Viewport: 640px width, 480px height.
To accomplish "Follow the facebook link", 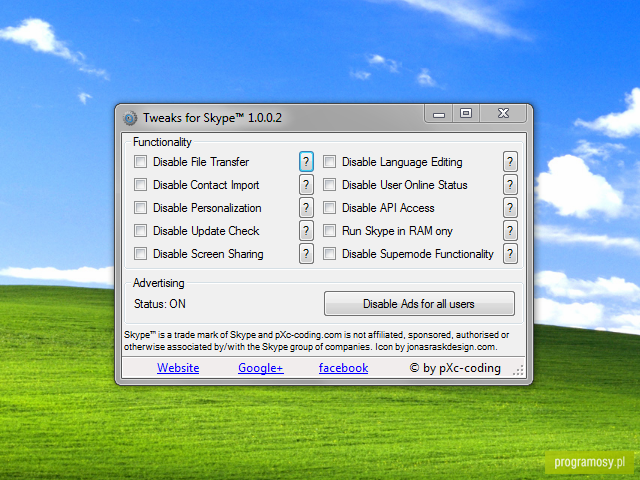I will coord(343,368).
